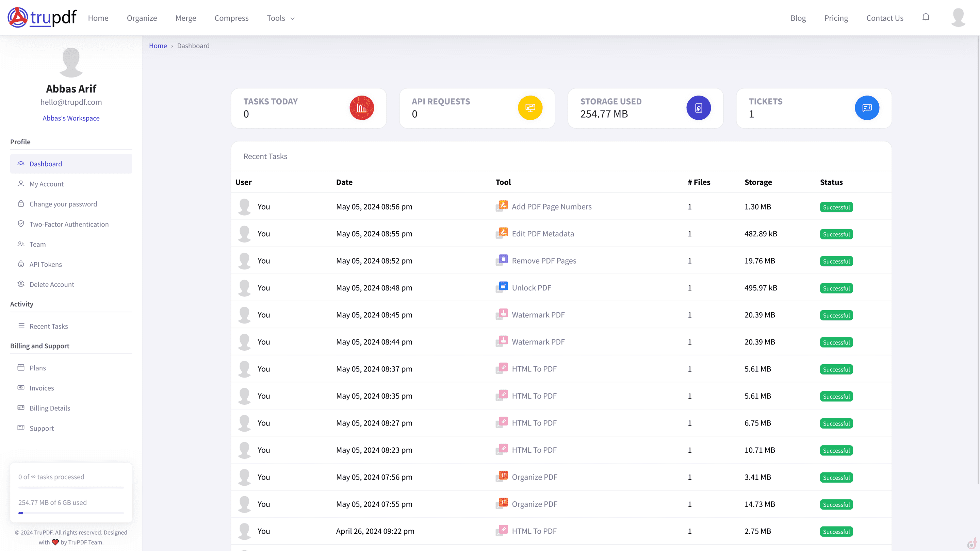This screenshot has width=980, height=551.
Task: Click the purple Storage Used icon
Action: (699, 108)
